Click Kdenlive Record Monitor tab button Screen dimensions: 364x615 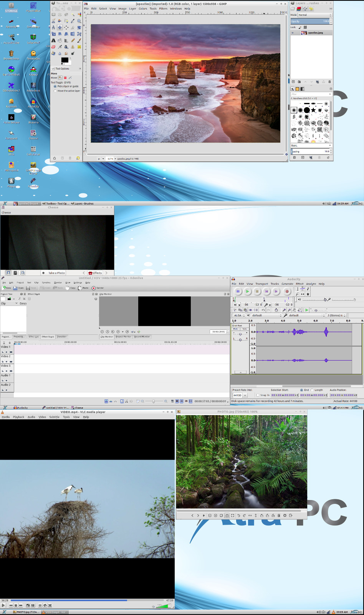pos(142,336)
